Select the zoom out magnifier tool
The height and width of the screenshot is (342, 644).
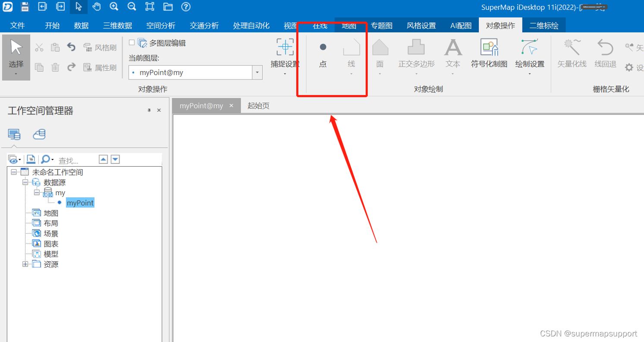132,6
